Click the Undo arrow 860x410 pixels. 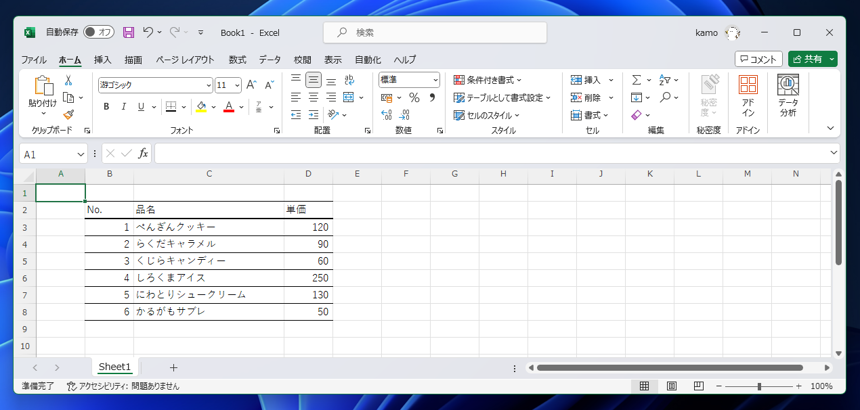[x=148, y=32]
